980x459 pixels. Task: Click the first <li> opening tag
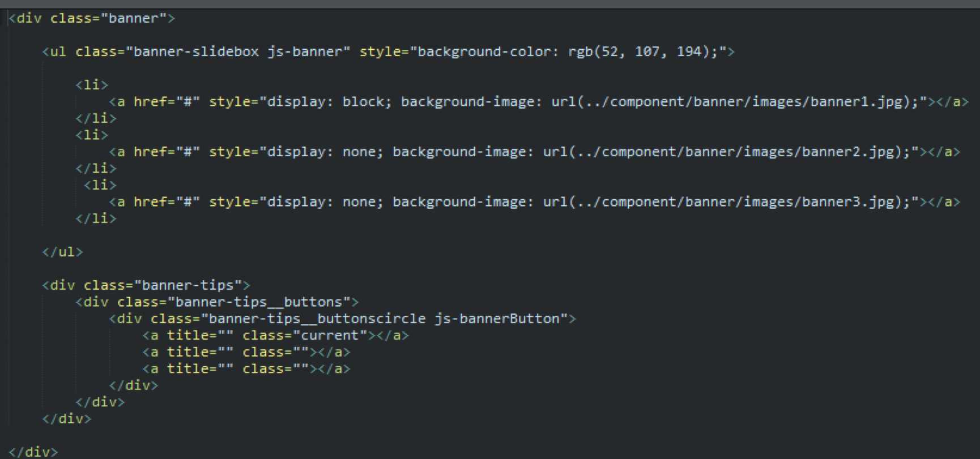tap(92, 85)
